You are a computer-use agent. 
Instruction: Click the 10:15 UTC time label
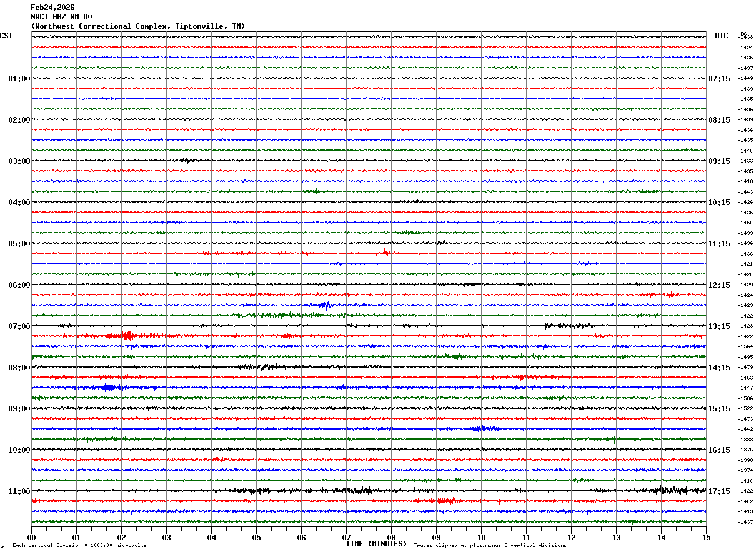click(x=719, y=203)
